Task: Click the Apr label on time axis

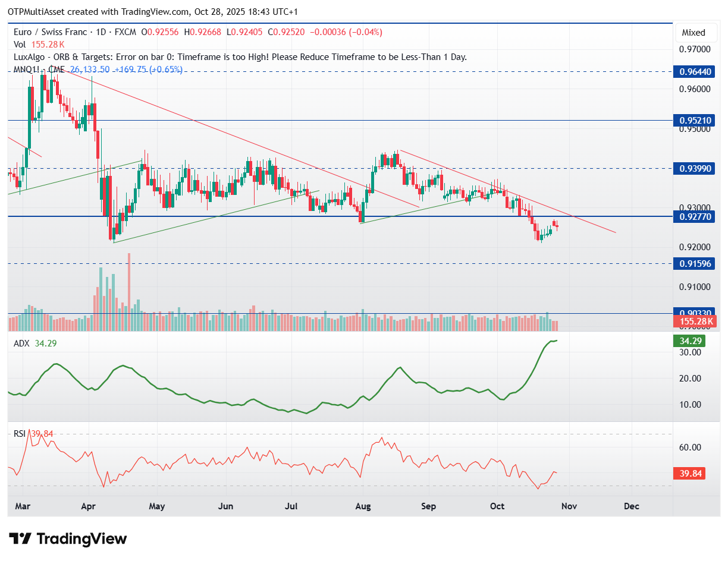Action: pyautogui.click(x=89, y=506)
